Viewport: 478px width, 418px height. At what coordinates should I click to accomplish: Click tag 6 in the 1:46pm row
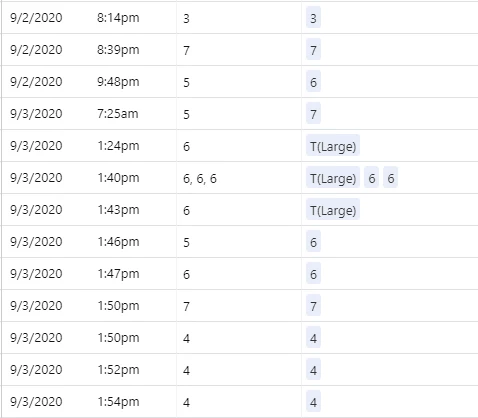tap(313, 241)
